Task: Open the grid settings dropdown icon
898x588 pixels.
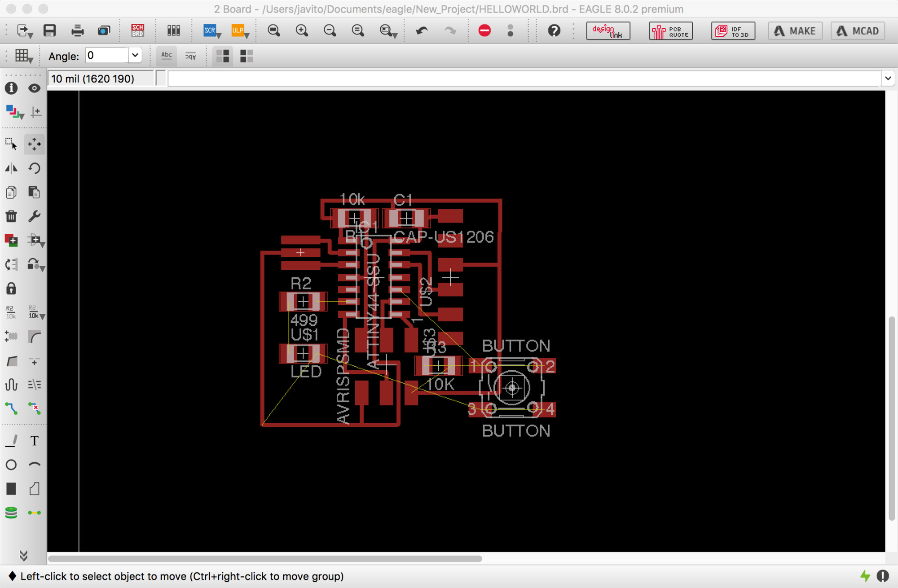Action: click(24, 57)
